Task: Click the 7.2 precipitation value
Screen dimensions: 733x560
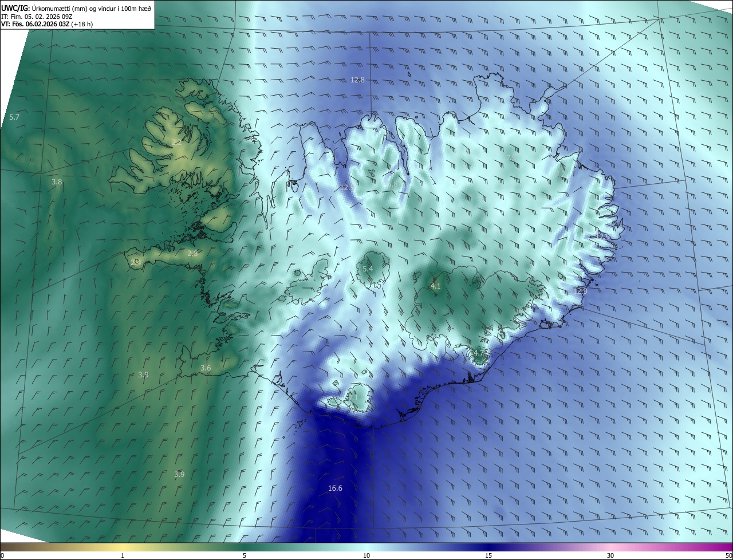Action: point(561,173)
